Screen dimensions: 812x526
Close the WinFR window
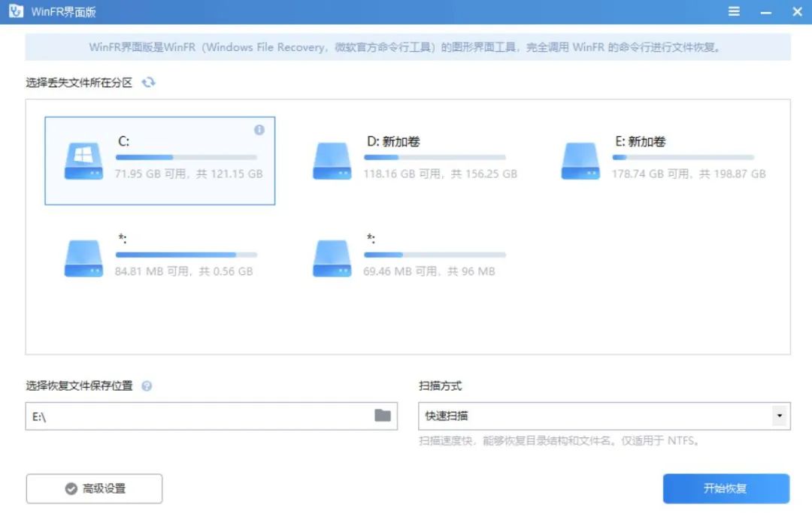(798, 11)
